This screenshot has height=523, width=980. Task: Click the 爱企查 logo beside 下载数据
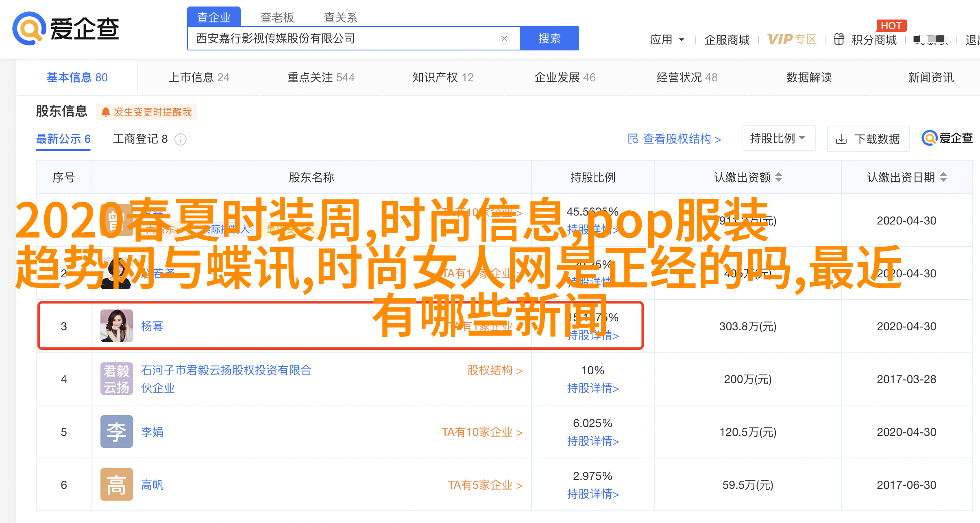(x=947, y=138)
